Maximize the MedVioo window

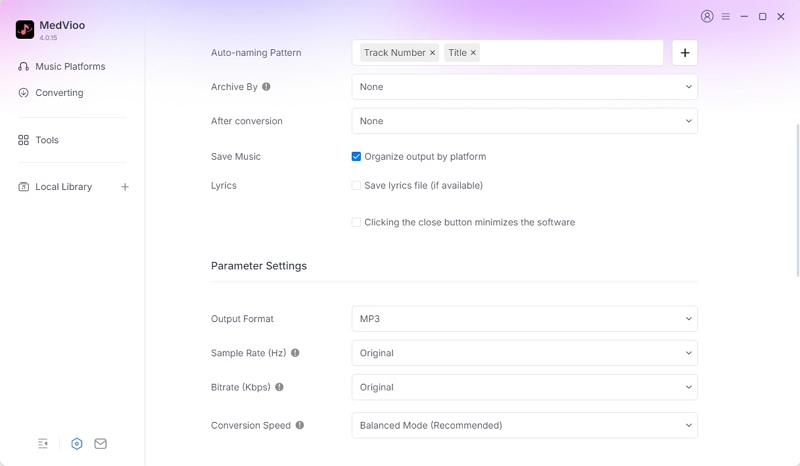(x=762, y=16)
